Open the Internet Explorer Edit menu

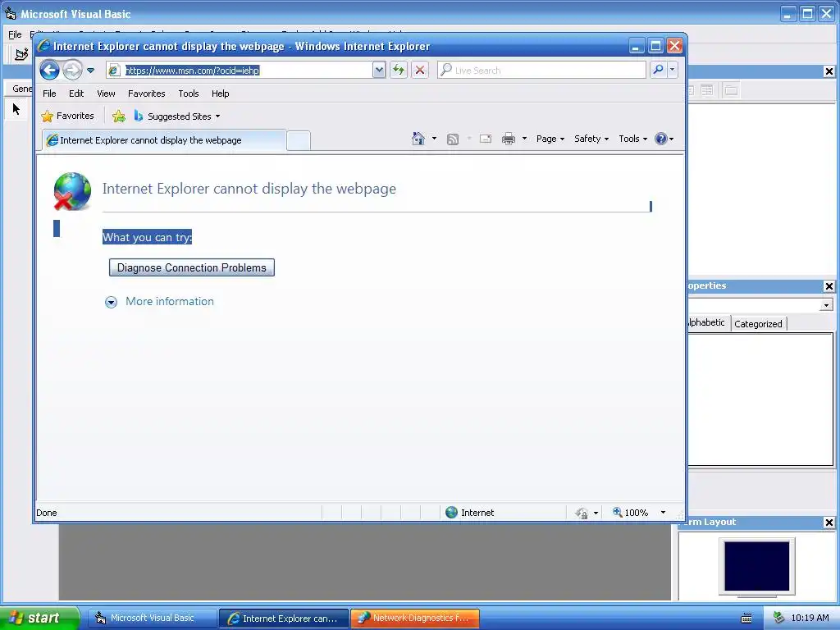tap(76, 94)
